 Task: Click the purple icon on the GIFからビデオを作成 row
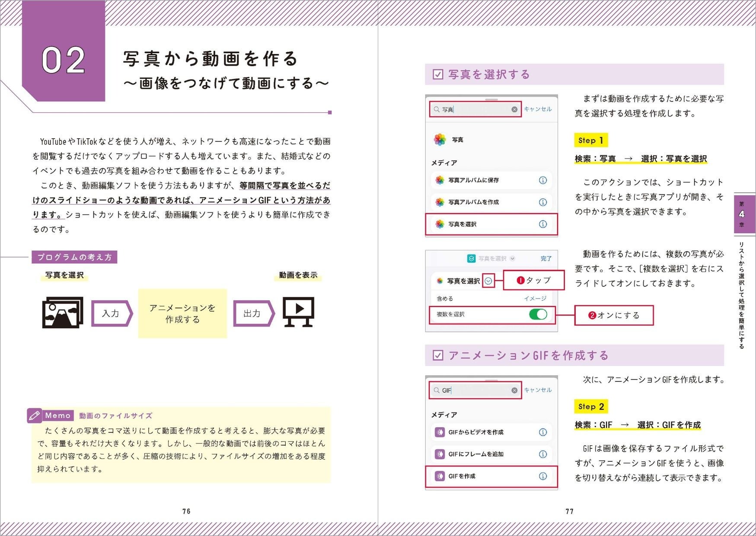440,432
